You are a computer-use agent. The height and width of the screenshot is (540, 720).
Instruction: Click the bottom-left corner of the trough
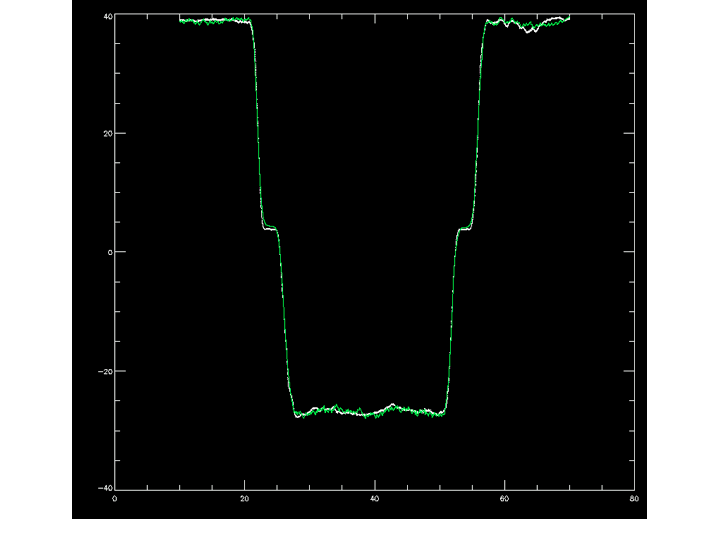pos(296,415)
